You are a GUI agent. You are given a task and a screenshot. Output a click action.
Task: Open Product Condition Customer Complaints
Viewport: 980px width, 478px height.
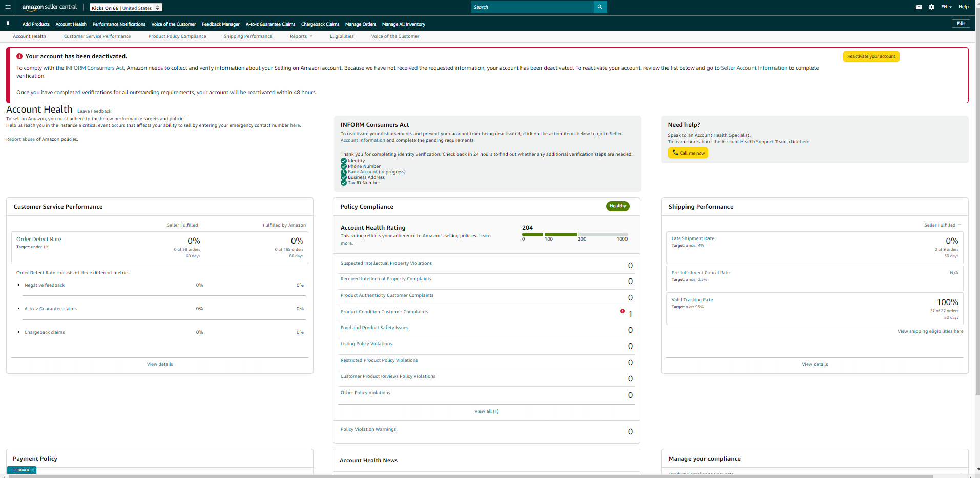point(384,312)
